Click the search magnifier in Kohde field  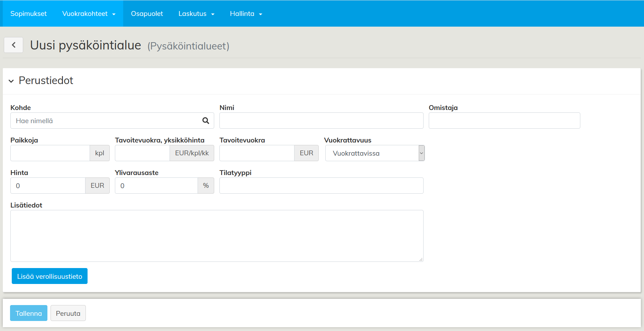pos(206,121)
